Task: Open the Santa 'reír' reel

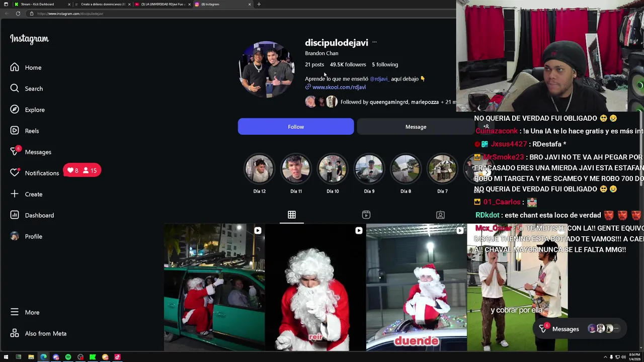Action: point(315,287)
